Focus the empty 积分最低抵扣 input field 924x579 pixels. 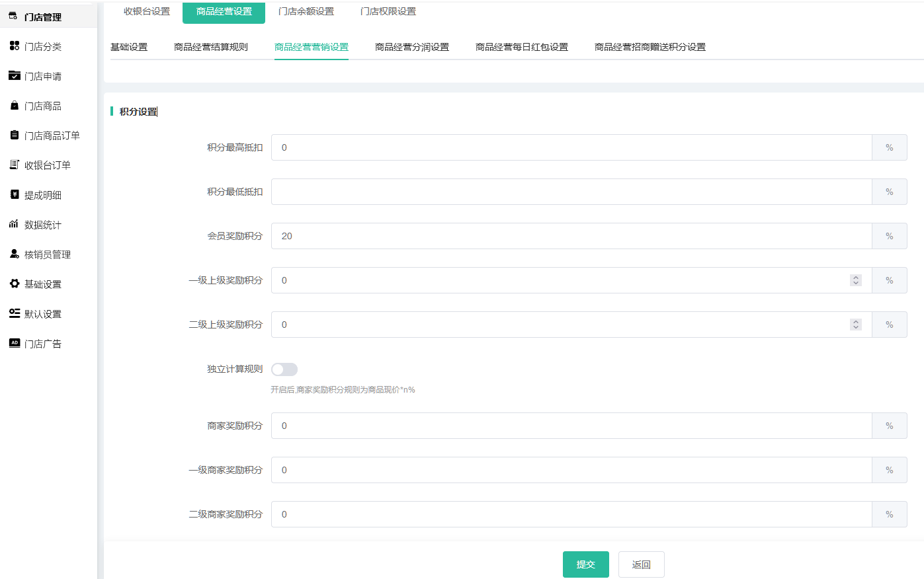pyautogui.click(x=571, y=192)
